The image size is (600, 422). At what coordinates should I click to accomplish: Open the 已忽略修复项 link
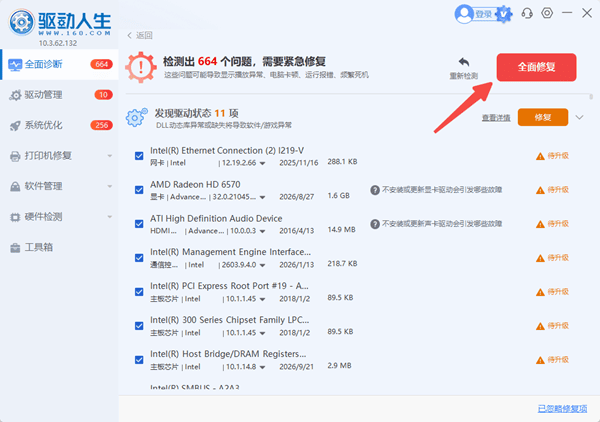click(x=562, y=409)
